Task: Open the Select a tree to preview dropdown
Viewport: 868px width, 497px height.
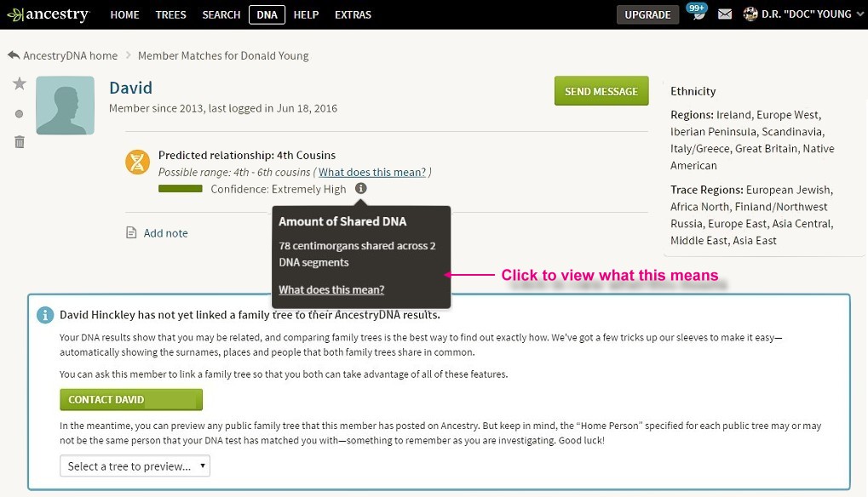Action: point(135,466)
